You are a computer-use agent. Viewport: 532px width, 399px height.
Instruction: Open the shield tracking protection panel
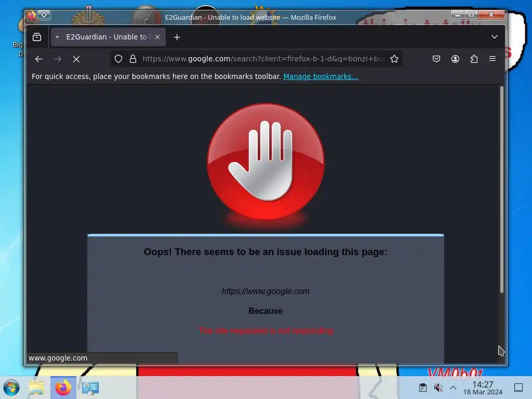pos(118,59)
